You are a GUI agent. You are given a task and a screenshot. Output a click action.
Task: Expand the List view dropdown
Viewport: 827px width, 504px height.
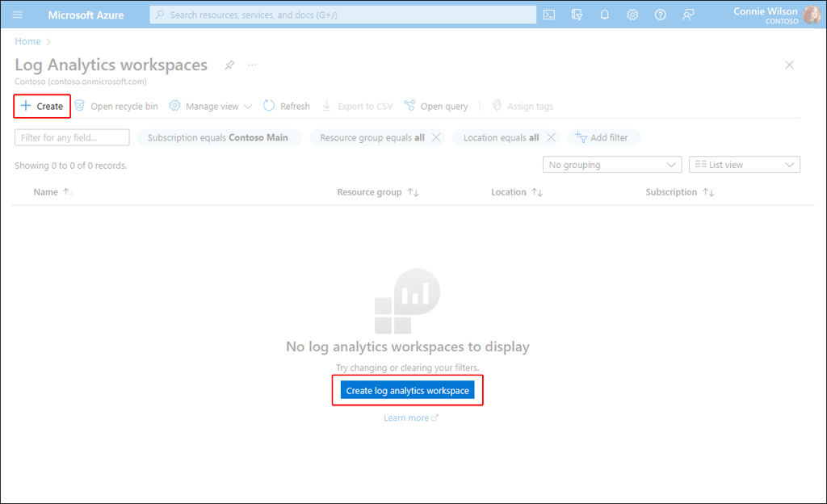click(744, 165)
